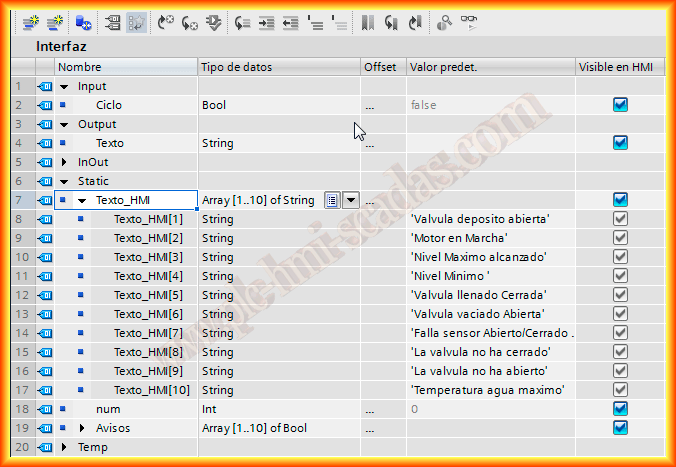The width and height of the screenshot is (676, 467).
Task: Toggle Visible en HMI for Avisos
Action: pyautogui.click(x=620, y=428)
